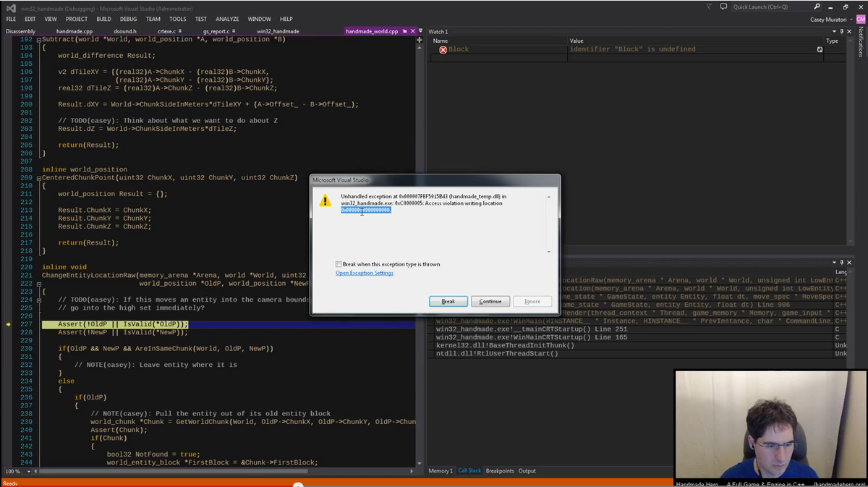
Task: Open the VIEW menu
Action: coord(51,20)
